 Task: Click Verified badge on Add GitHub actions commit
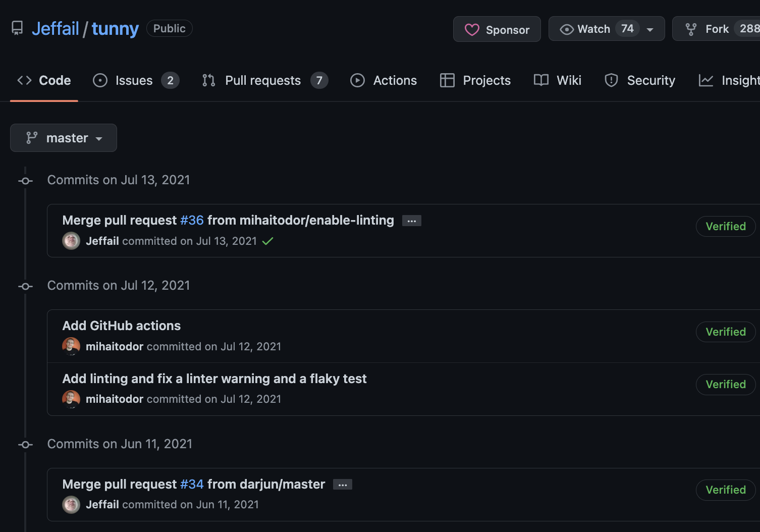click(x=726, y=332)
